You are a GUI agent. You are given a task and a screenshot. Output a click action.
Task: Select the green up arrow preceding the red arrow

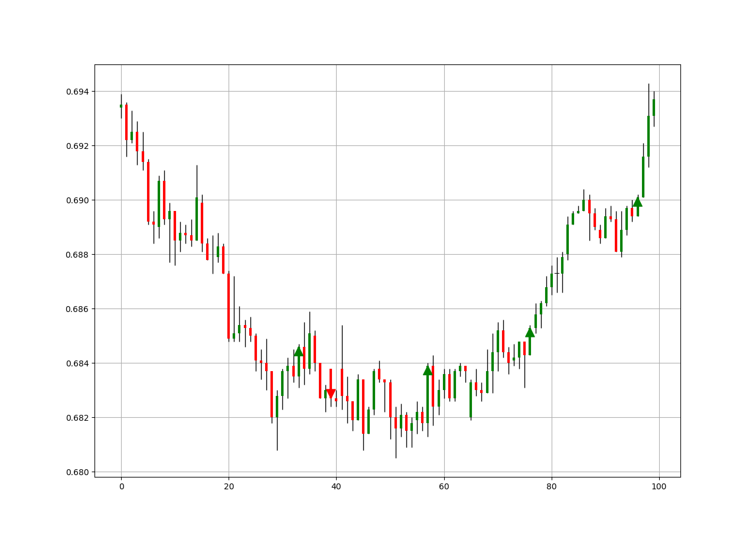pyautogui.click(x=298, y=352)
